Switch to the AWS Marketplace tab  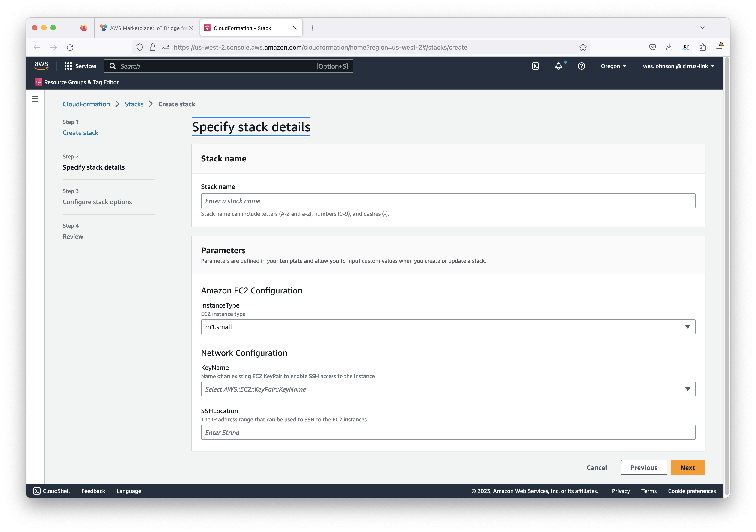147,28
